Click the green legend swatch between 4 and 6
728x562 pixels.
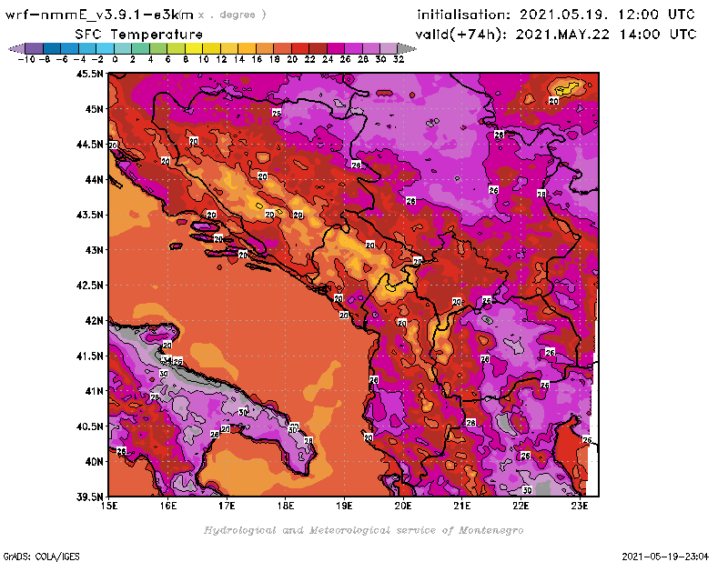pyautogui.click(x=157, y=49)
